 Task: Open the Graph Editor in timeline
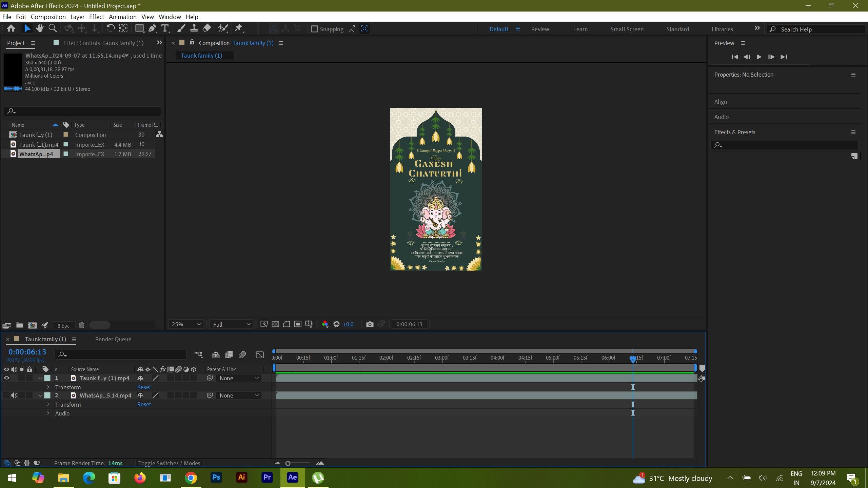(259, 355)
